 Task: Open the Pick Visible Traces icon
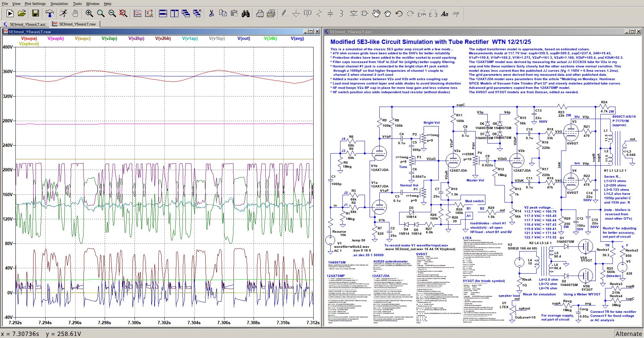click(138, 13)
